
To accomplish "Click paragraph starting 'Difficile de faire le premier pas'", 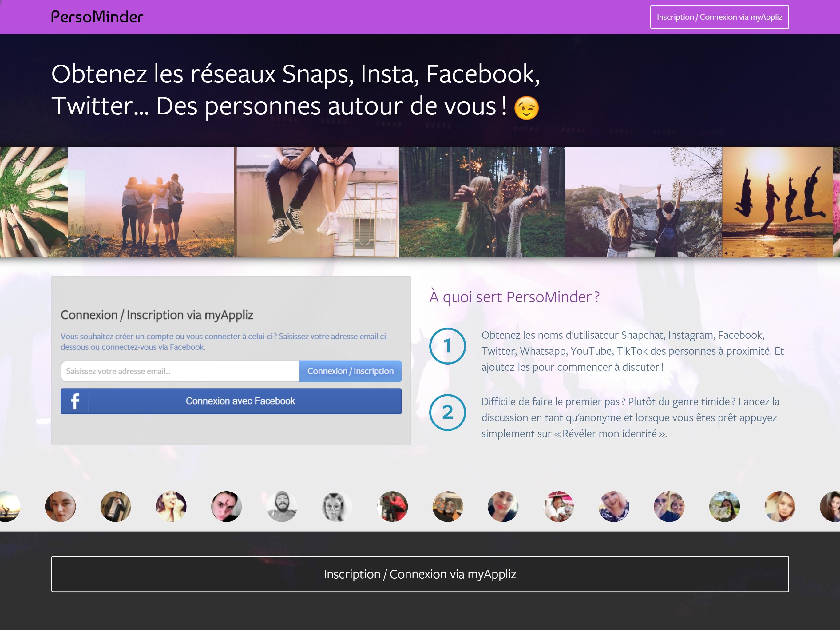I will 630,417.
